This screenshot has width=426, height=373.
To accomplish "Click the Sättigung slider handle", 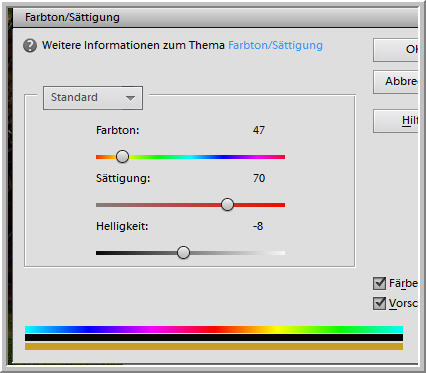I will 227,204.
